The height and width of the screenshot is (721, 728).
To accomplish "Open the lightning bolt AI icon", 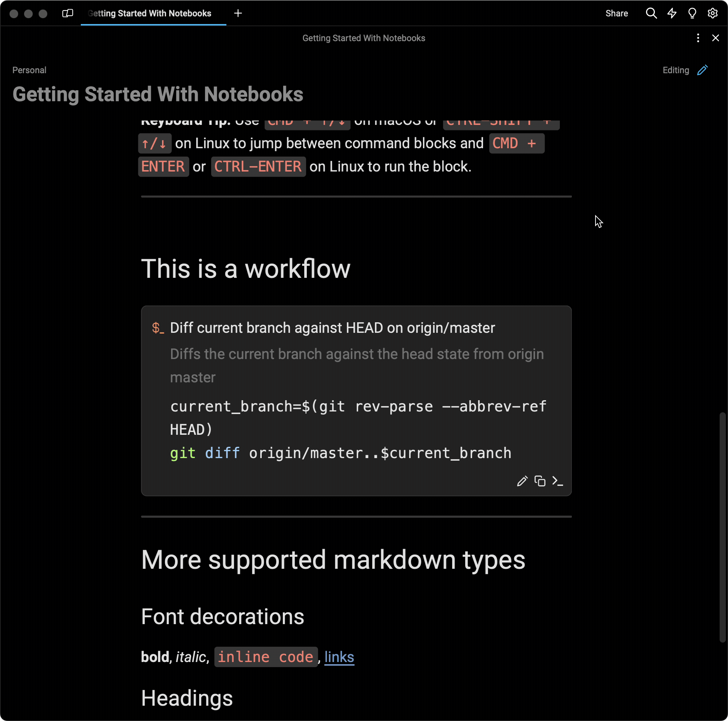I will 672,13.
